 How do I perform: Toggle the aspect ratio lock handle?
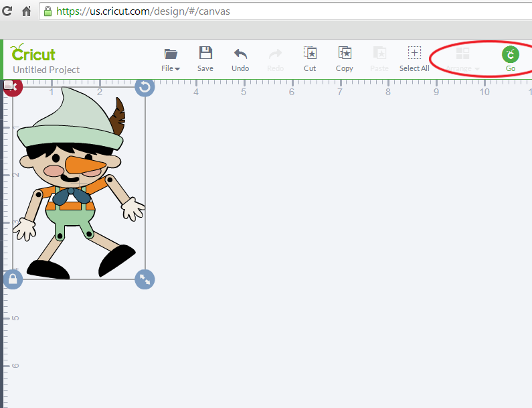[13, 279]
